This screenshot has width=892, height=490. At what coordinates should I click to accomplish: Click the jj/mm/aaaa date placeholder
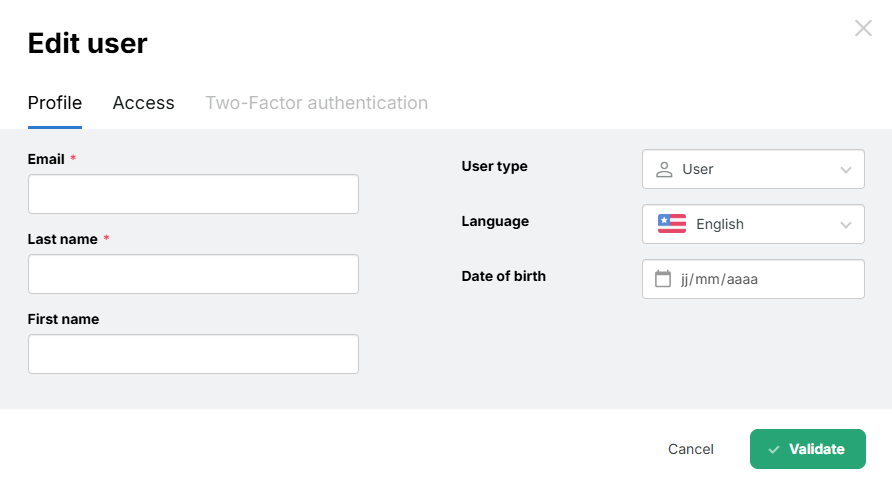(719, 279)
